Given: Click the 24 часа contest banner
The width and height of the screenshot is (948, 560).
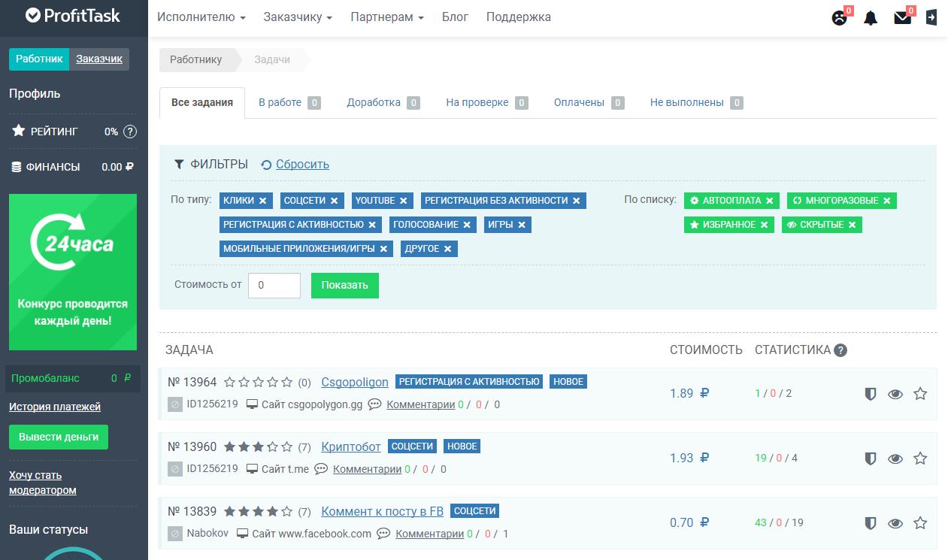Looking at the screenshot, I should (x=73, y=272).
